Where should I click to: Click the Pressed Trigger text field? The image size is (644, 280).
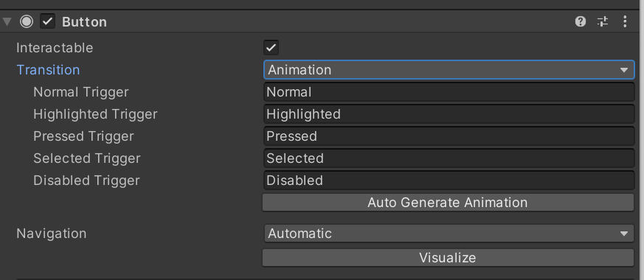449,136
